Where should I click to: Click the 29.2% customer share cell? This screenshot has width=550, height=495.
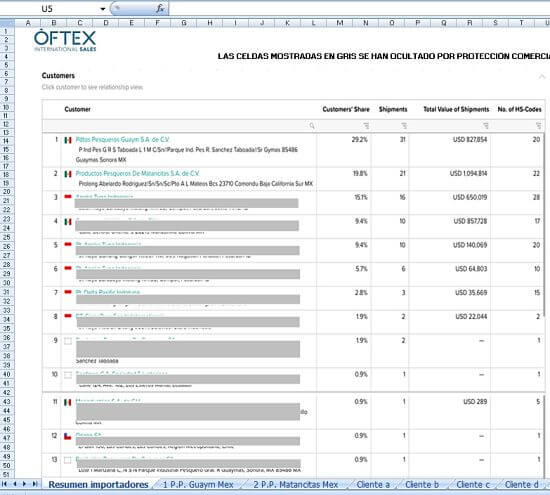(x=360, y=140)
